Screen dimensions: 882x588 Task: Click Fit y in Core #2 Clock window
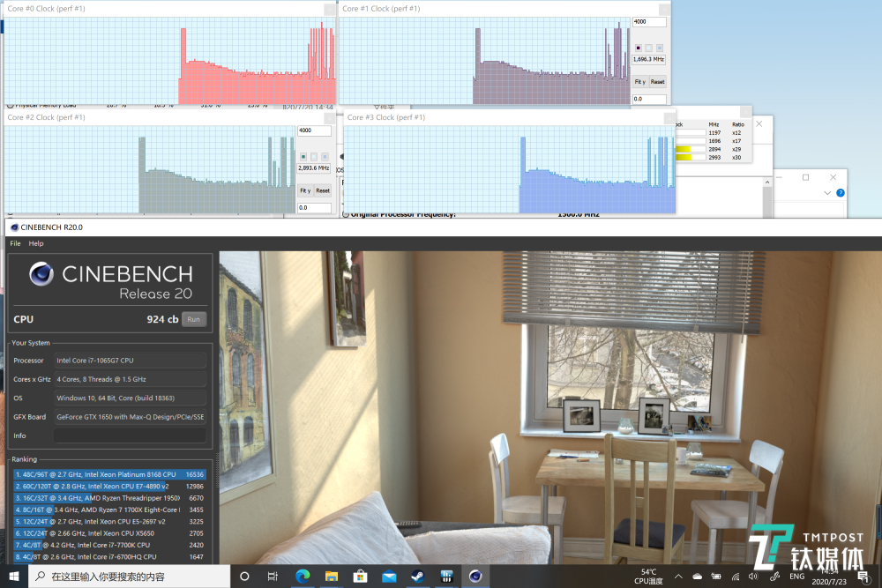305,190
